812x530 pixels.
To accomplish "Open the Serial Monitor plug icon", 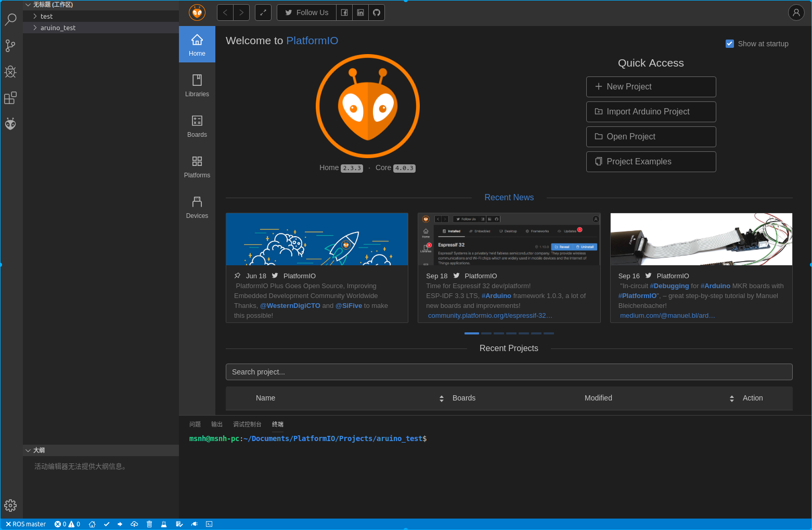I will (x=194, y=524).
